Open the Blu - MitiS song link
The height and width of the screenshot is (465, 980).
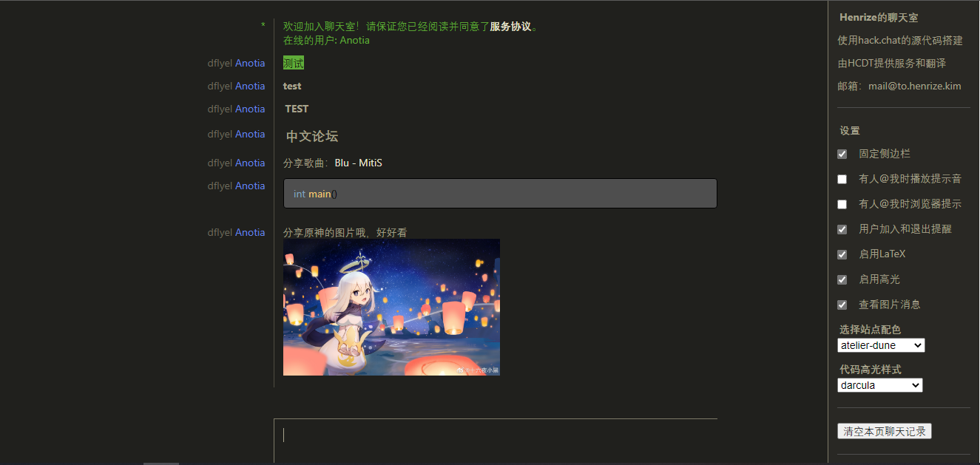click(x=358, y=163)
